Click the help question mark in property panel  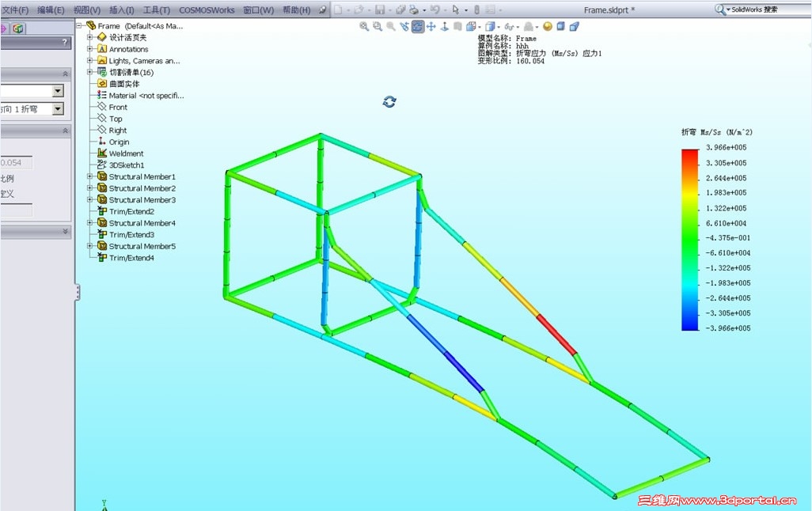tap(64, 43)
